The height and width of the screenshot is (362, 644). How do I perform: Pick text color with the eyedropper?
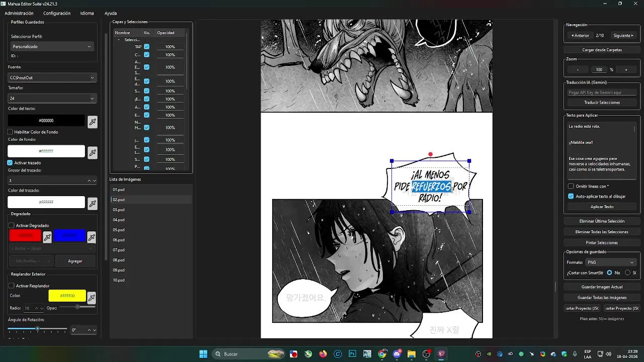93,121
